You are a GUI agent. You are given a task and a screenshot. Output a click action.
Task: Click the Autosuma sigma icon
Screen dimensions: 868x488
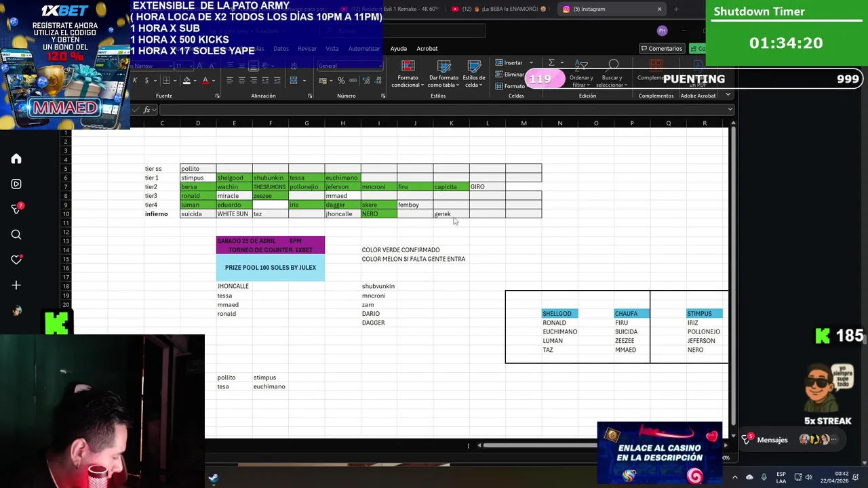tap(551, 62)
